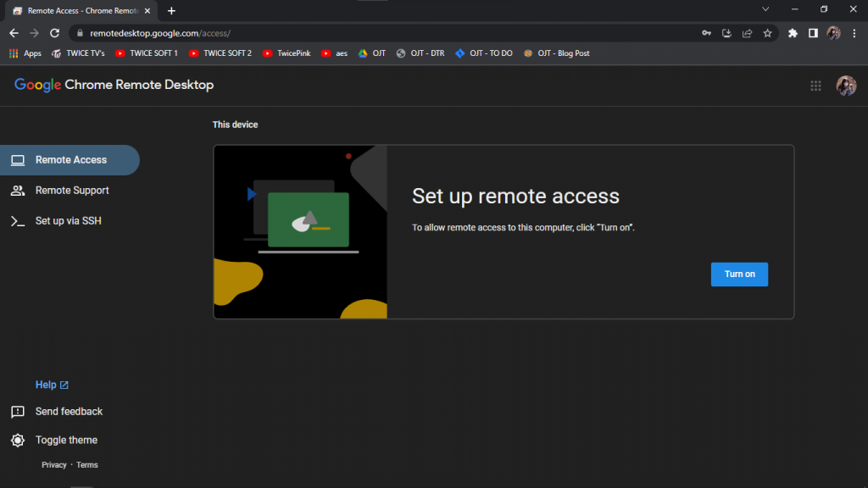
Task: Open the TWICE SOFT 1 bookmark
Action: click(x=147, y=53)
